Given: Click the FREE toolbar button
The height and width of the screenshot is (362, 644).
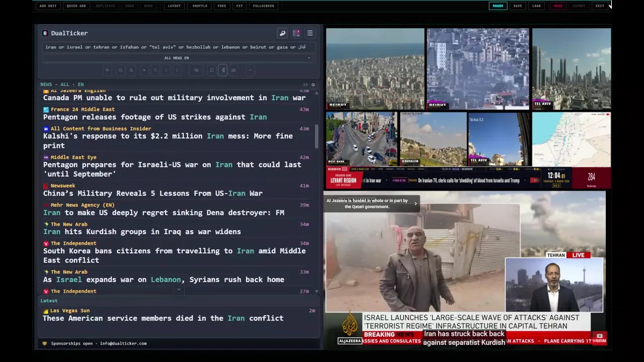Looking at the screenshot, I should (222, 6).
